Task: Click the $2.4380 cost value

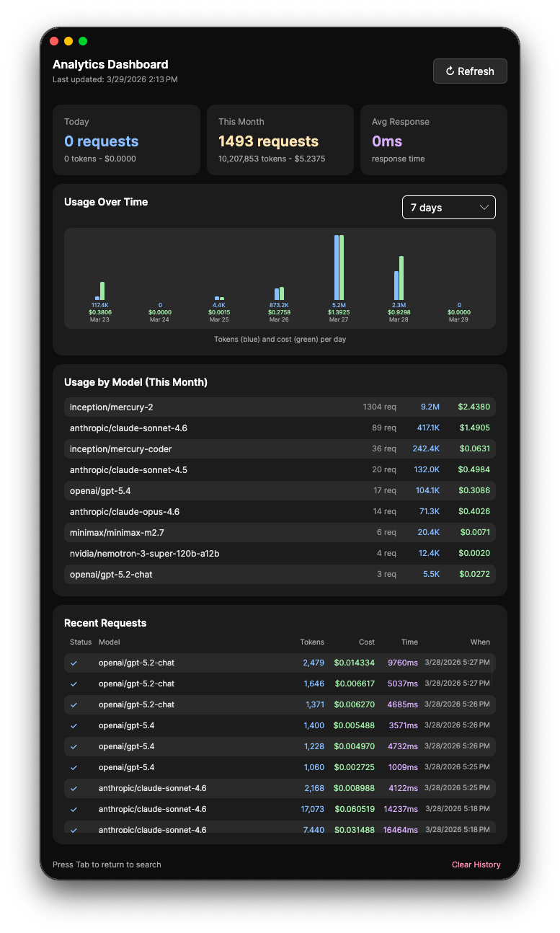Action: coord(474,407)
